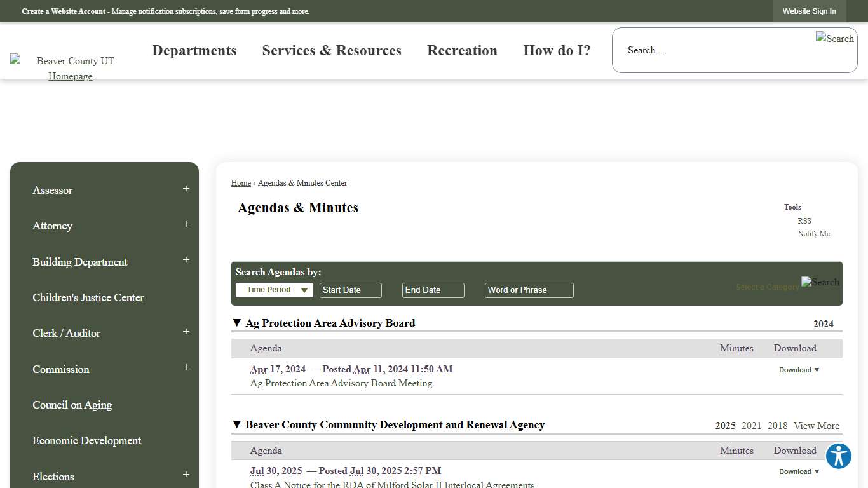Expand the Assessor sidebar section
Image resolution: width=868 pixels, height=488 pixels.
coord(186,188)
